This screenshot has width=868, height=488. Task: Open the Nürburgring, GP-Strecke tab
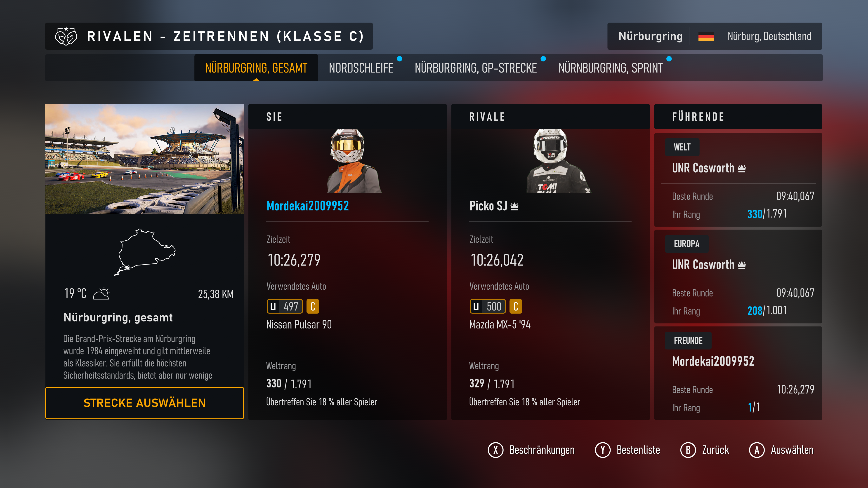coord(475,68)
